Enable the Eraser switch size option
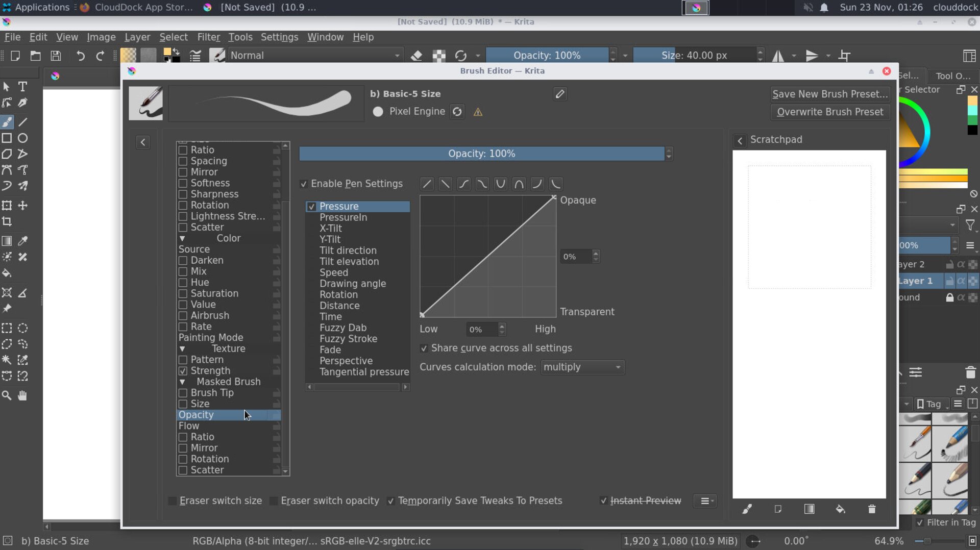 point(173,501)
